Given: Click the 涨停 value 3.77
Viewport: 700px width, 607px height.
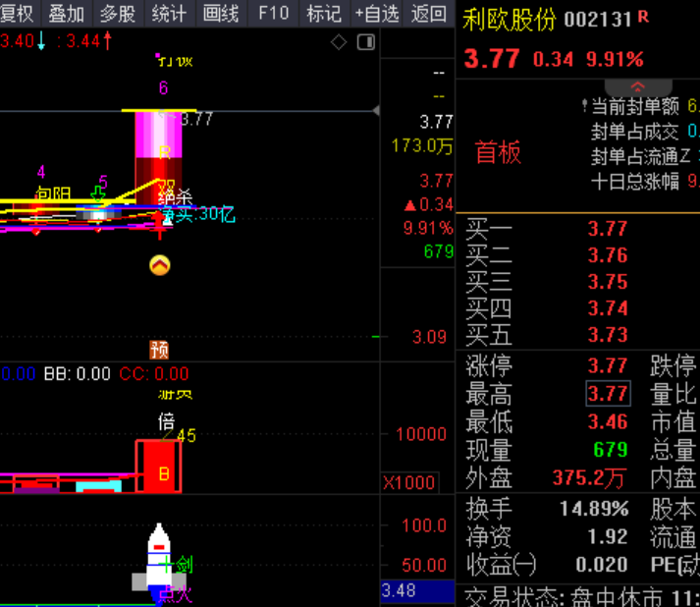Looking at the screenshot, I should (x=608, y=365).
